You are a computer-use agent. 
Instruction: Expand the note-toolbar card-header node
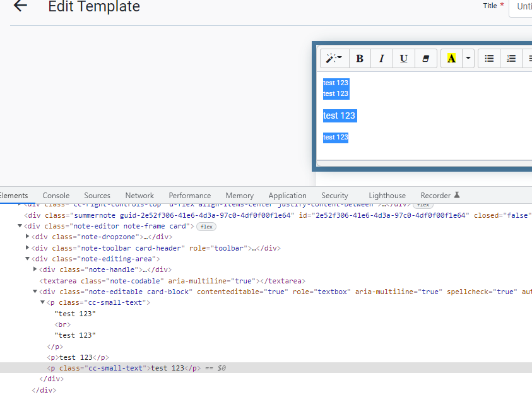coord(28,247)
